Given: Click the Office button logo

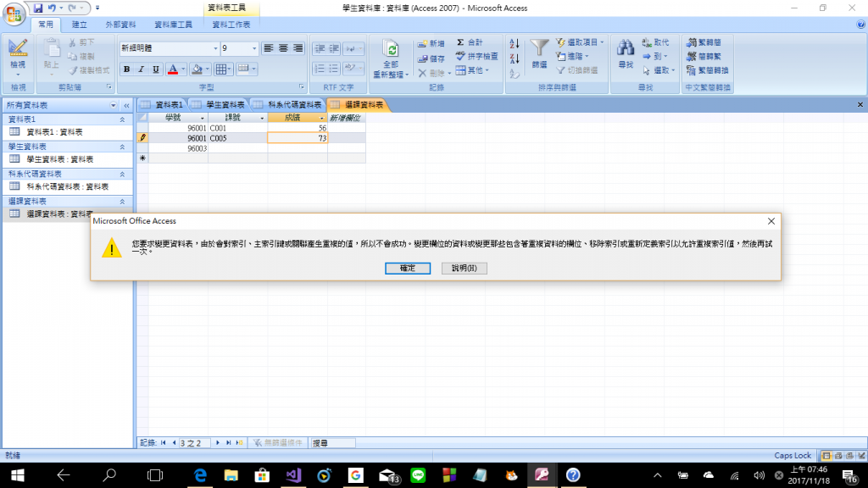Looking at the screenshot, I should 14,14.
